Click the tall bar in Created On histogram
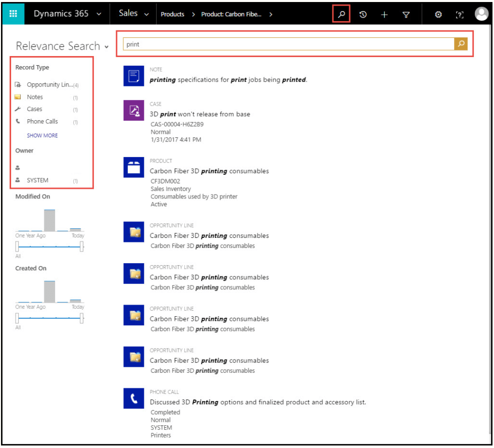Image resolution: width=494 pixels, height=448 pixels. (50, 291)
